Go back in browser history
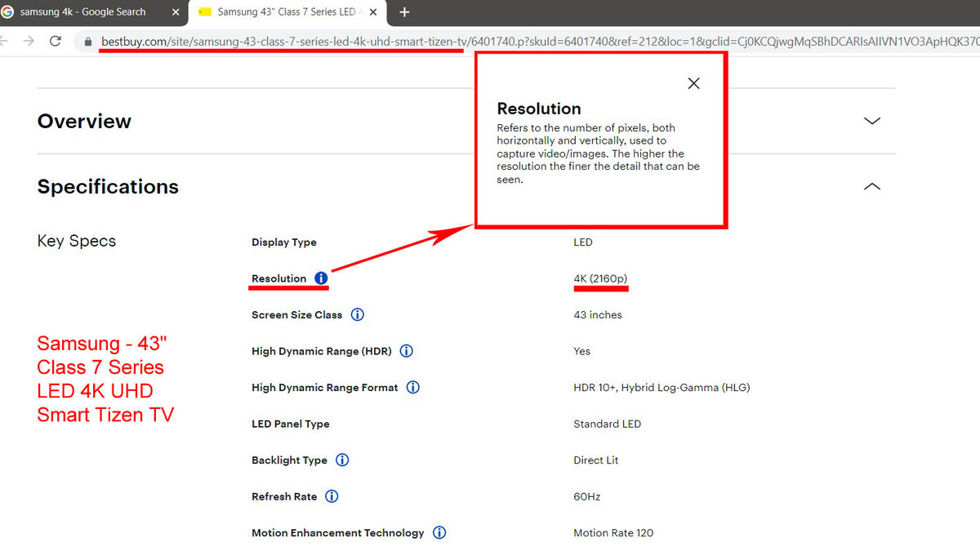This screenshot has width=980, height=551. [x=4, y=41]
